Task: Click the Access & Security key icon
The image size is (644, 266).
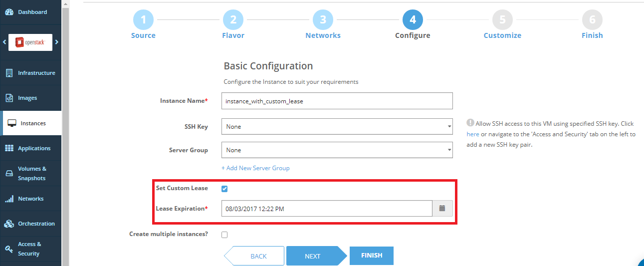Action: click(x=9, y=249)
